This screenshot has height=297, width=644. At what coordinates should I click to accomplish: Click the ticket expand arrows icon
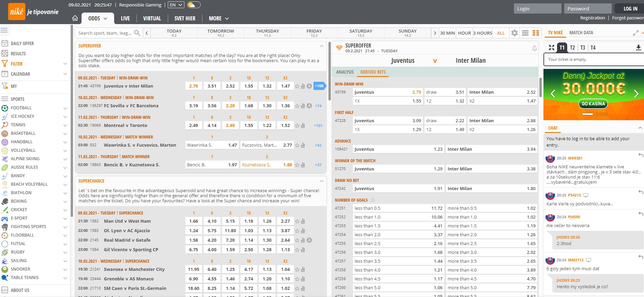pyautogui.click(x=552, y=48)
